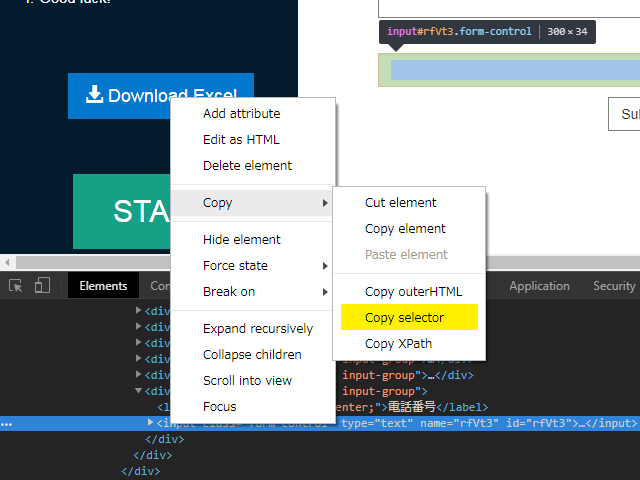Click the page horizontal scrollbar left arrow
The image size is (640, 480).
7,262
